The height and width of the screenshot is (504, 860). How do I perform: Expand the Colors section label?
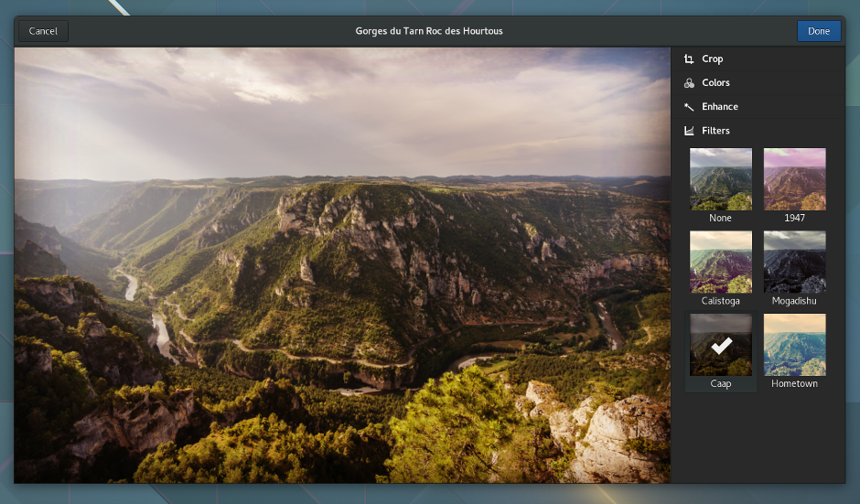(x=715, y=83)
